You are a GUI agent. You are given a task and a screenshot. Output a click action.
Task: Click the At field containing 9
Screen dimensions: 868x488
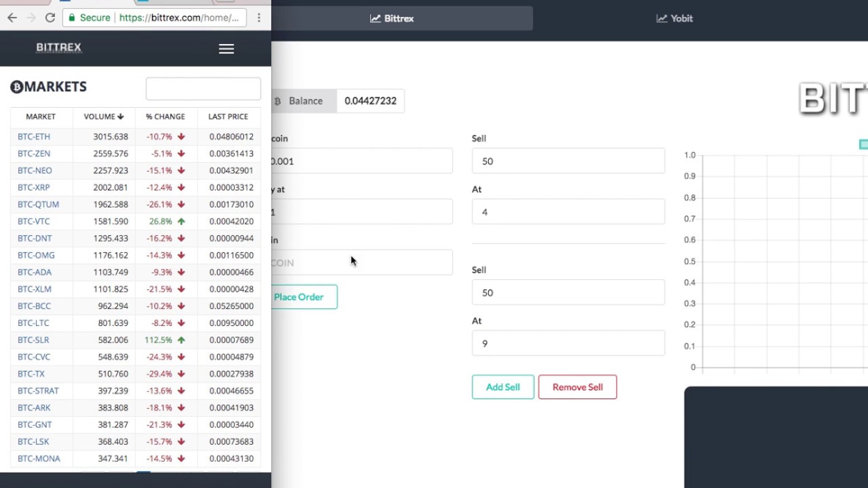[568, 344]
